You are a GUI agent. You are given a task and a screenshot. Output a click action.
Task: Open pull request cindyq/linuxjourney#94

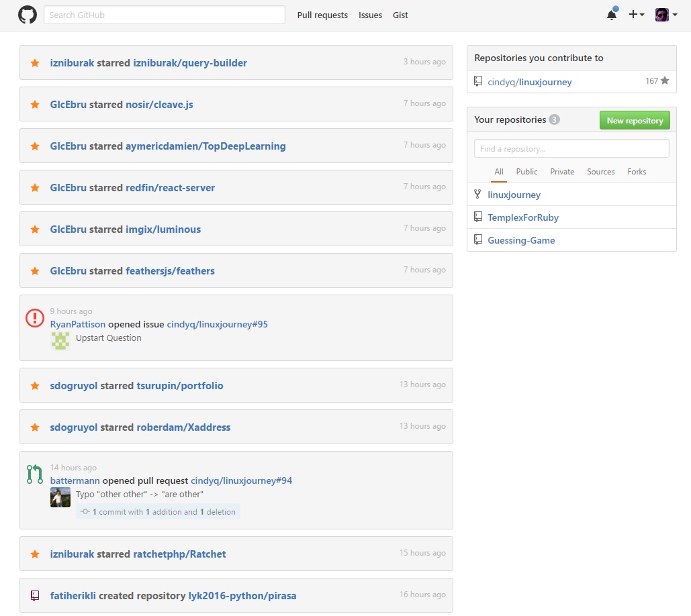pos(242,480)
